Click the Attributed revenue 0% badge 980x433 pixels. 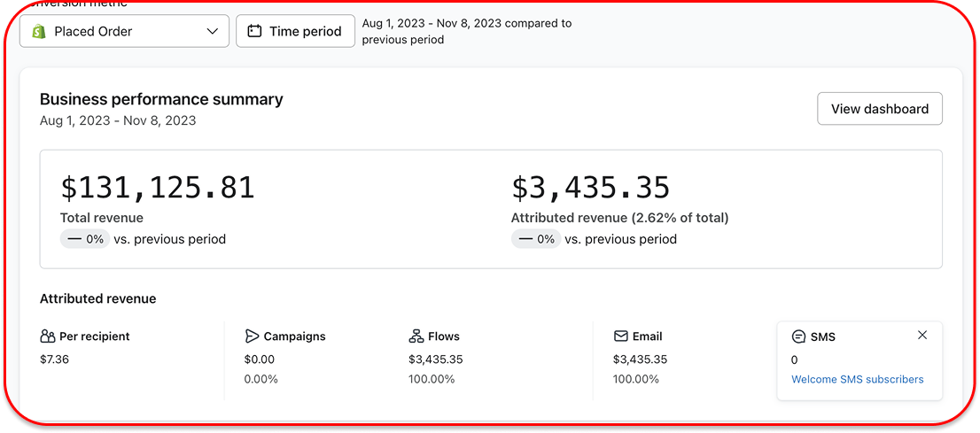tap(536, 239)
